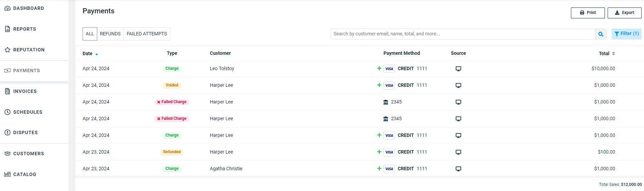This screenshot has width=644, height=191.
Task: Open the Disputes alert icon
Action: click(7, 132)
